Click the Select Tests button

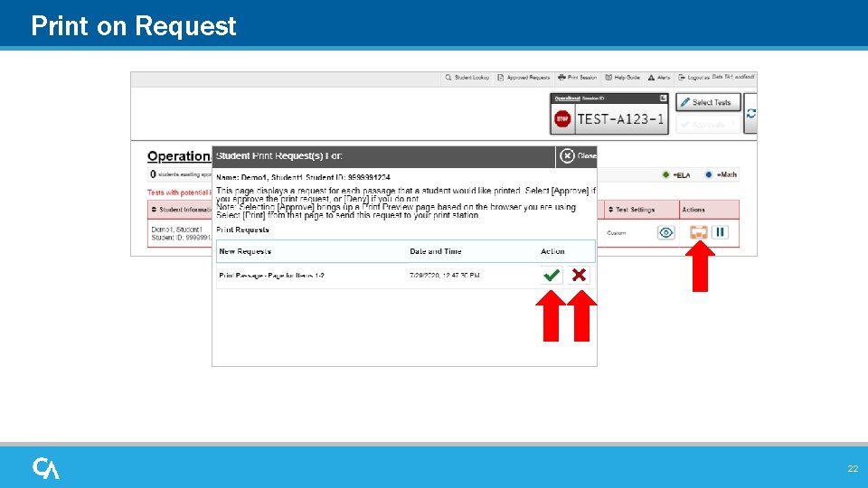coord(708,102)
